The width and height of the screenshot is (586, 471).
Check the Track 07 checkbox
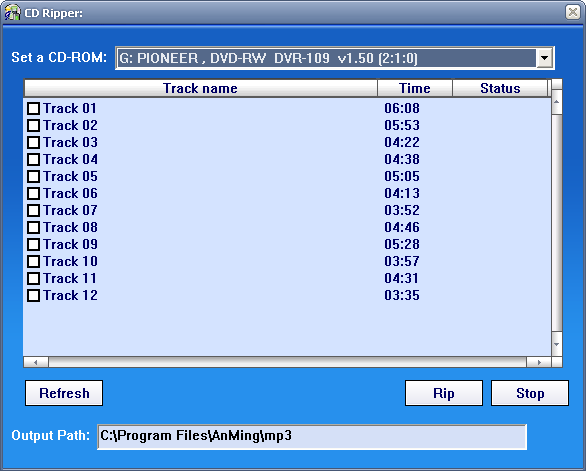click(x=34, y=210)
